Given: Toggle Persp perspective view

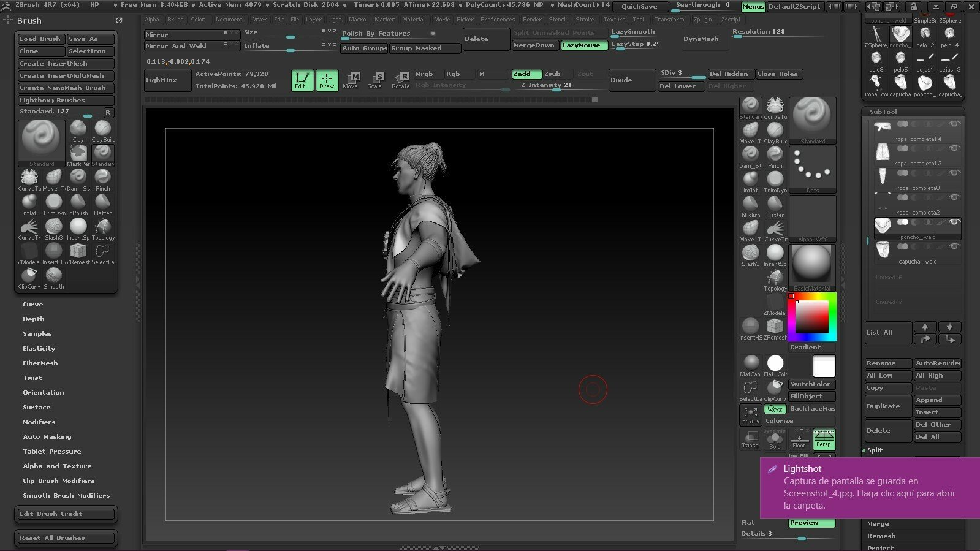Looking at the screenshot, I should click(x=824, y=439).
